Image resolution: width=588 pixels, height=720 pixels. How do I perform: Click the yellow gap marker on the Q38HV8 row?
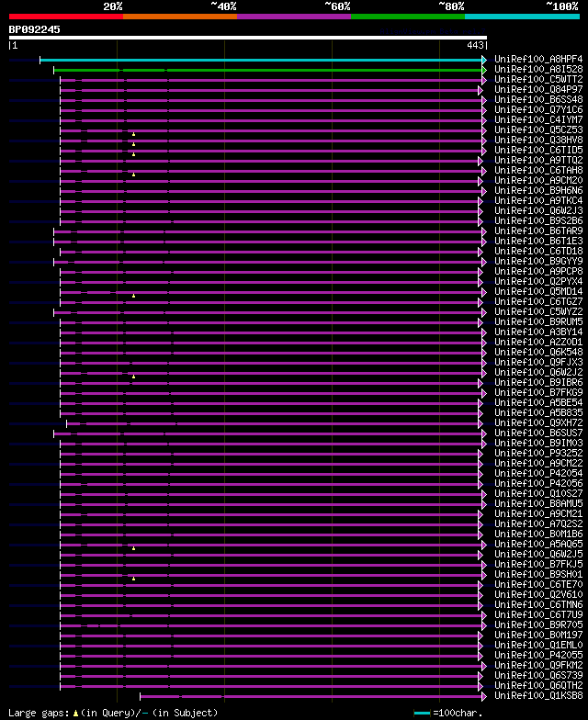[134, 144]
